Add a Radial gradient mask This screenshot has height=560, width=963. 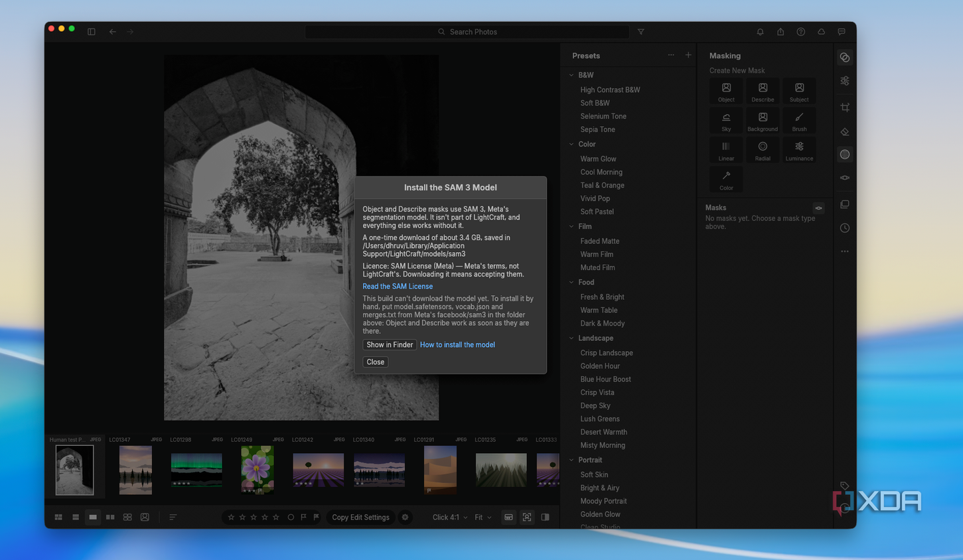point(763,151)
